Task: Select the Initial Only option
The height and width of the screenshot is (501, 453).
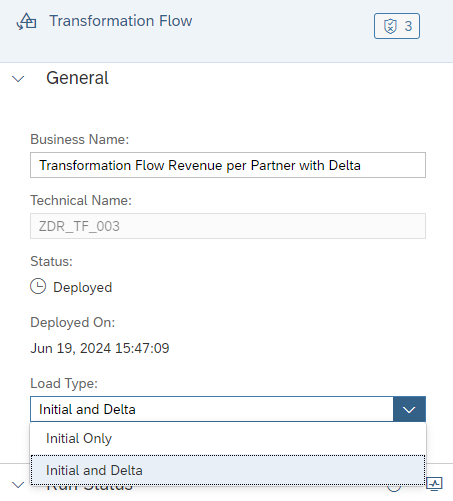Action: (x=228, y=439)
